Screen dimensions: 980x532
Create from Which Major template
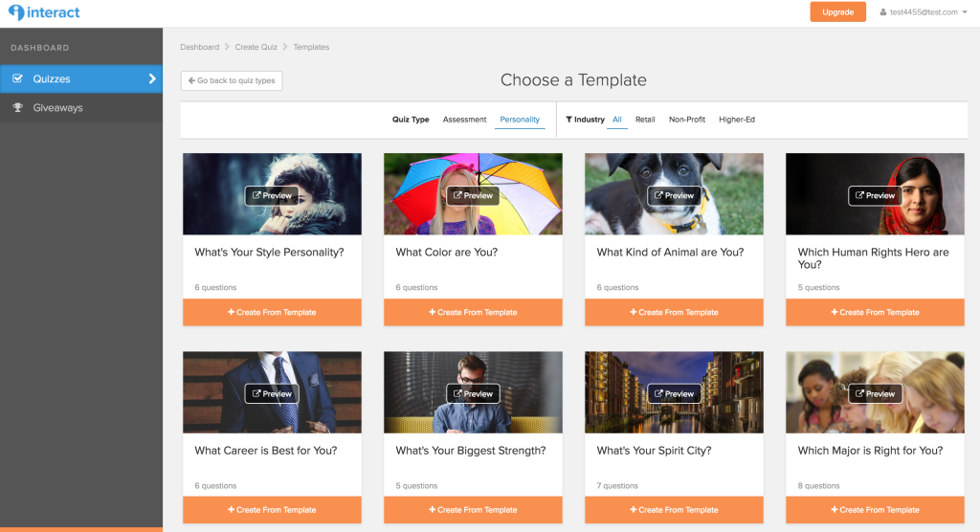(875, 510)
